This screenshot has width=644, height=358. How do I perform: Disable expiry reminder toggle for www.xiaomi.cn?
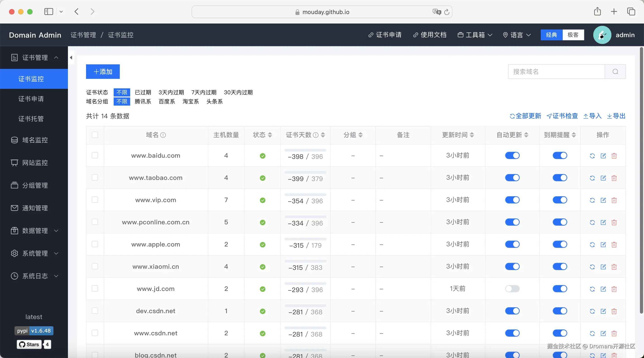[x=560, y=266]
